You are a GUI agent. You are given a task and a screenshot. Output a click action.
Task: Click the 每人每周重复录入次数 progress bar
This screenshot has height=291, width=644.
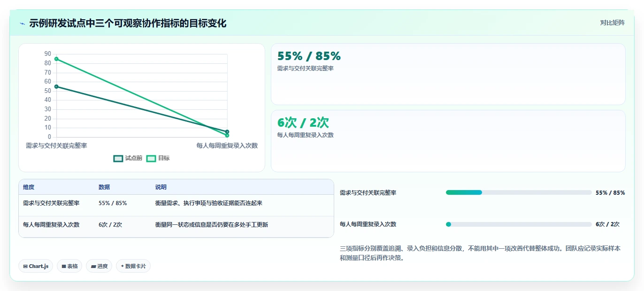pos(519,224)
